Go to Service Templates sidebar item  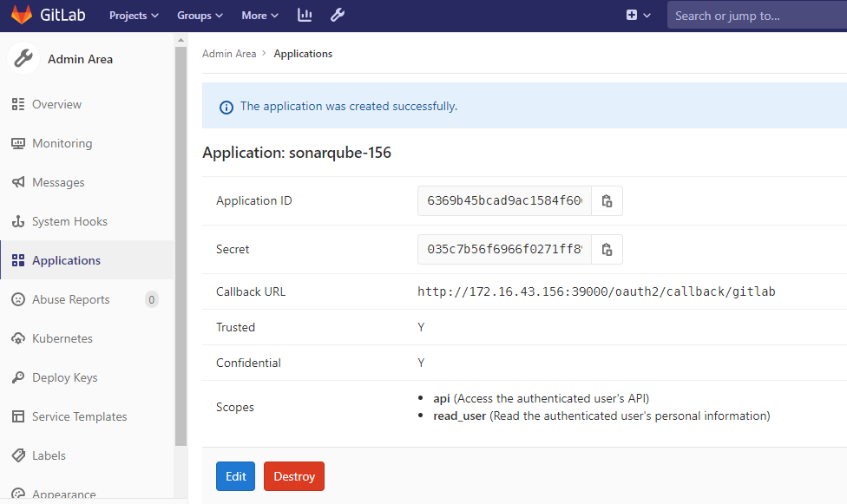tap(79, 417)
